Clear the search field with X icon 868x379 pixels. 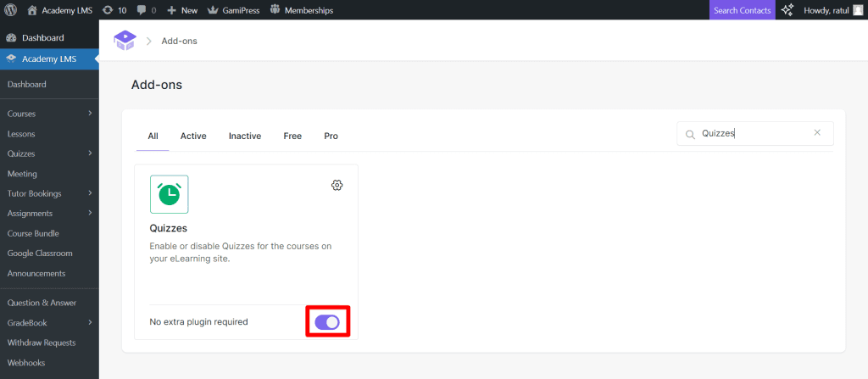817,133
